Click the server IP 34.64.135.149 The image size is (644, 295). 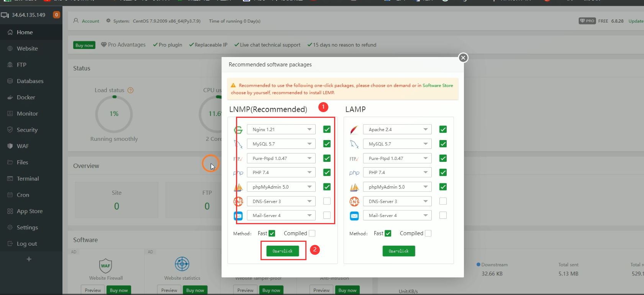[x=28, y=15]
